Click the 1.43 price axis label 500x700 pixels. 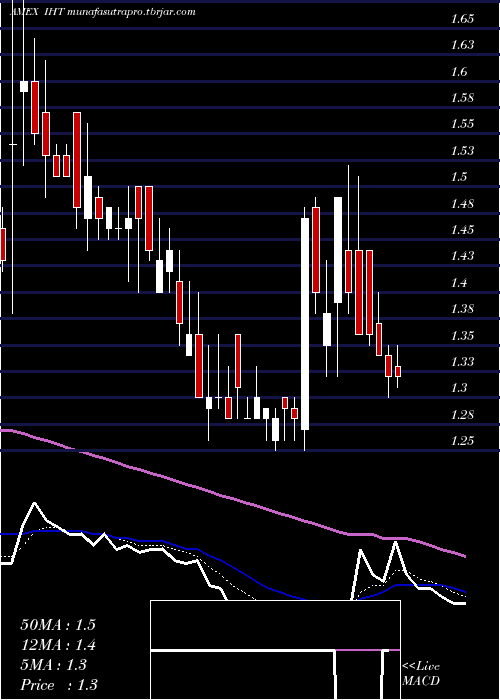(x=462, y=256)
